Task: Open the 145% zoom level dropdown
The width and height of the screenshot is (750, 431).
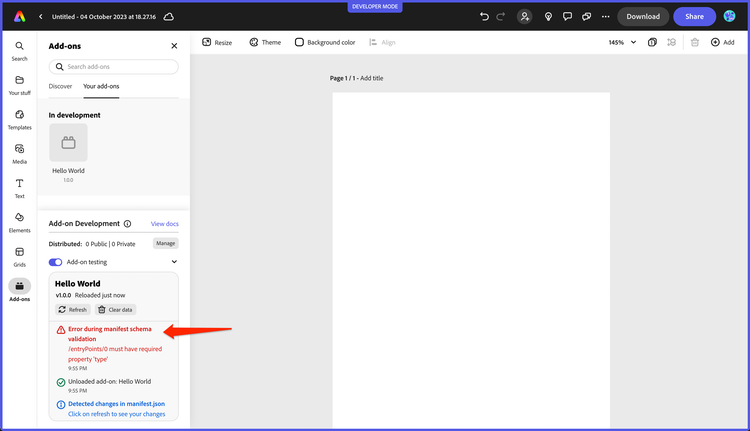Action: (622, 42)
